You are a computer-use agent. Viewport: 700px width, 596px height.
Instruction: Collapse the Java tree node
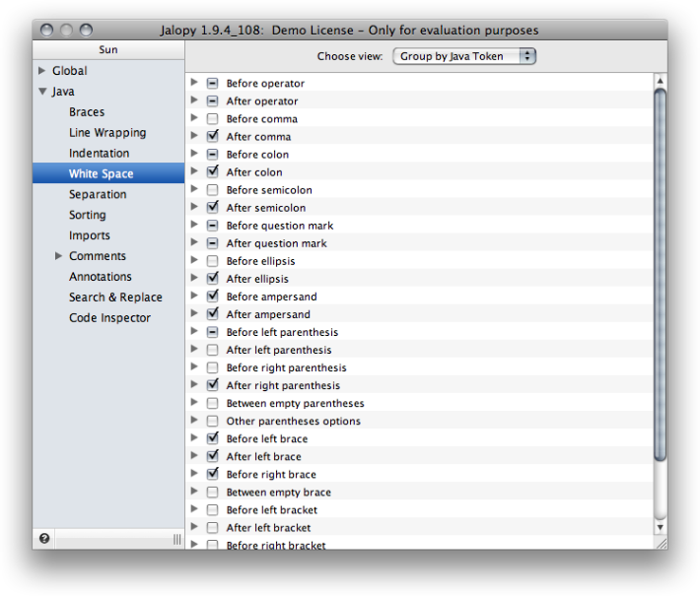[42, 92]
